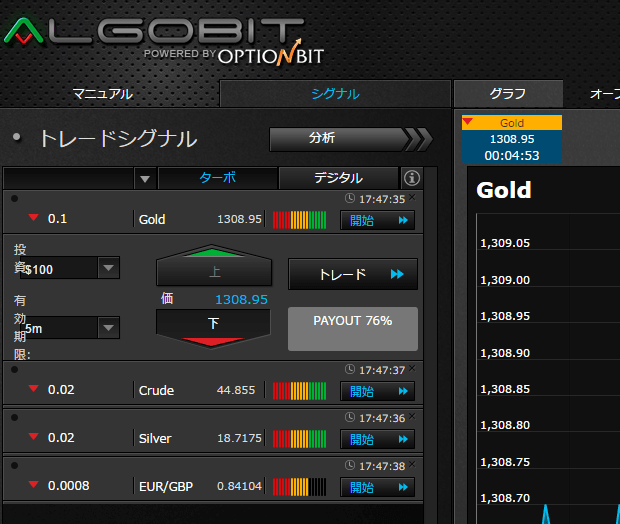Screen dimensions: 620x524
Task: Toggle the dot indicator on Silver row
Action: coord(15,418)
